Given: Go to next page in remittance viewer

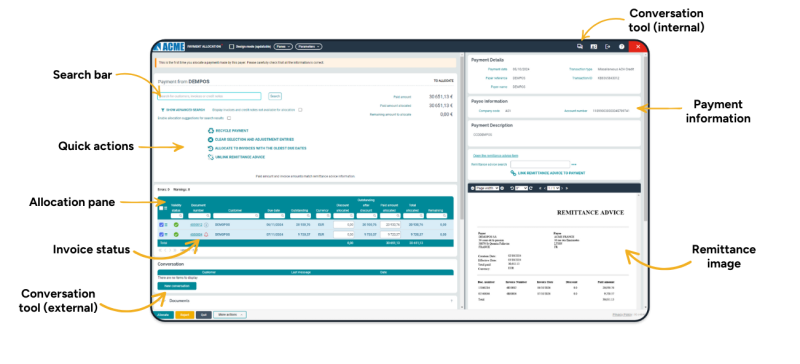Looking at the screenshot, I should pyautogui.click(x=562, y=188).
